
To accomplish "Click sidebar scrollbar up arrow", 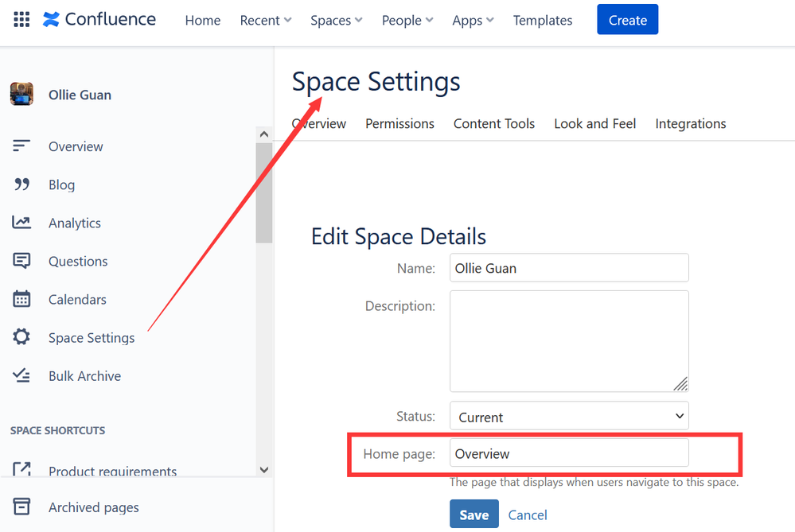I will [263, 134].
